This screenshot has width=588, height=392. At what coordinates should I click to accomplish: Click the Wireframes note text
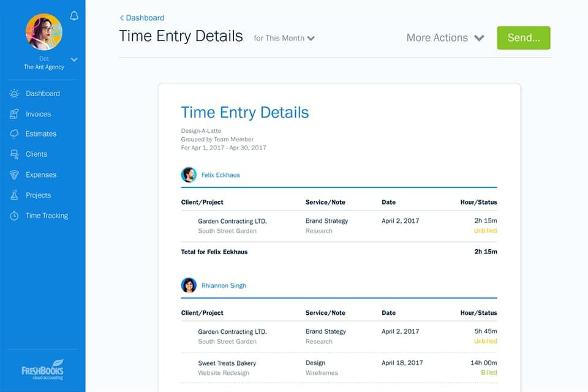(322, 373)
